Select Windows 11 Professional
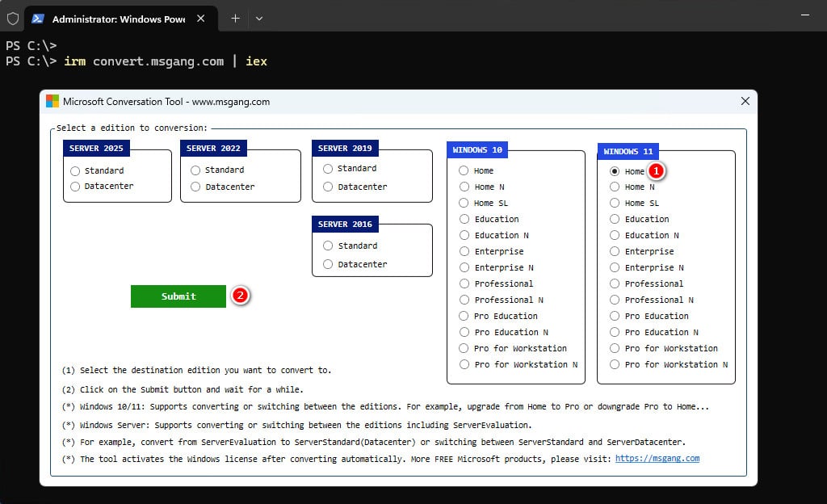827x504 pixels. [647, 283]
